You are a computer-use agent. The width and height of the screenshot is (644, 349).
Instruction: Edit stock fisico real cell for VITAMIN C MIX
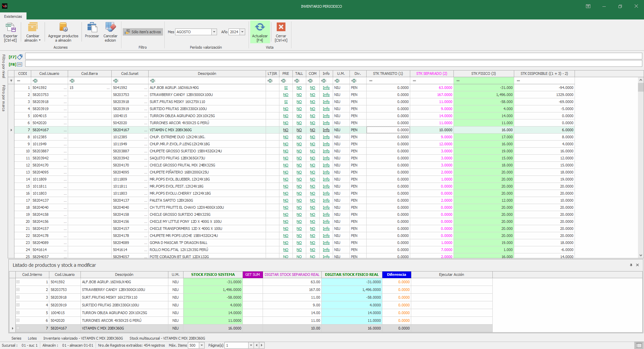pyautogui.click(x=352, y=328)
